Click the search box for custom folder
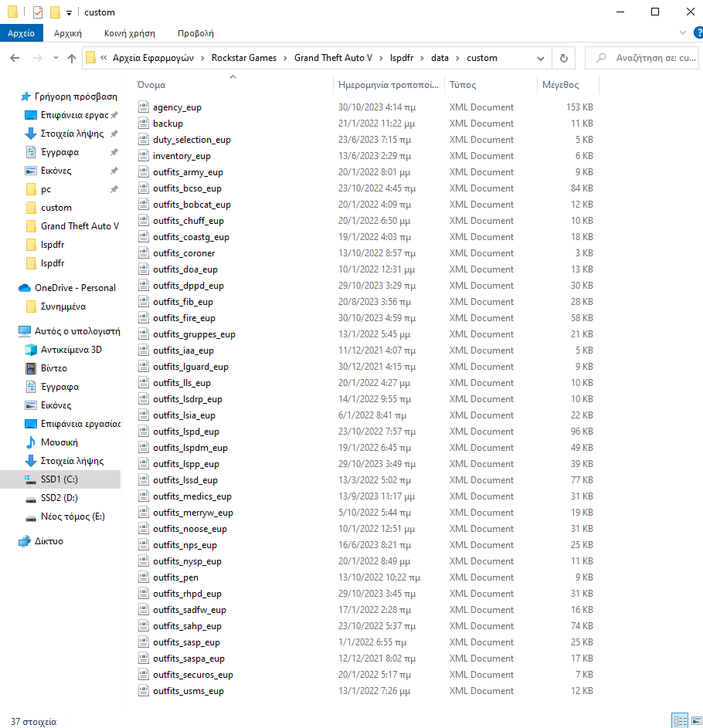 [642, 58]
